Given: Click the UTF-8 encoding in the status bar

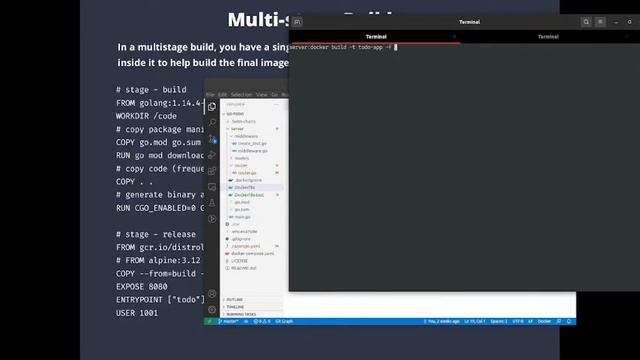Looking at the screenshot, I should pyautogui.click(x=518, y=322).
